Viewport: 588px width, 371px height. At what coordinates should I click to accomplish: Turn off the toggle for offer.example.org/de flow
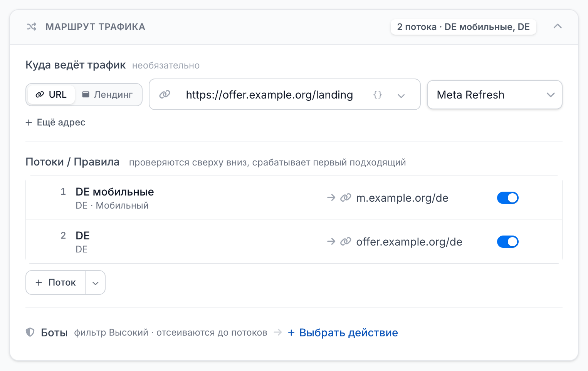508,242
